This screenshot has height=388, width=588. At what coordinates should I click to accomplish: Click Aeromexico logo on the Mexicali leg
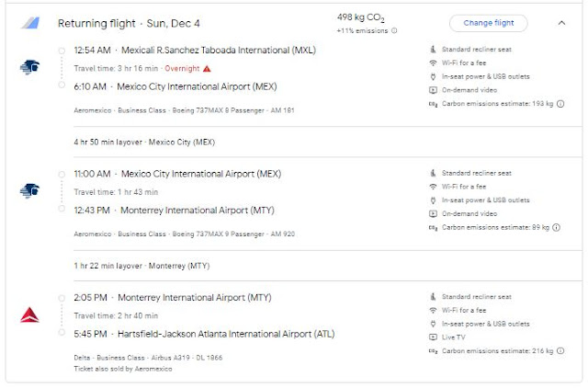coord(28,66)
